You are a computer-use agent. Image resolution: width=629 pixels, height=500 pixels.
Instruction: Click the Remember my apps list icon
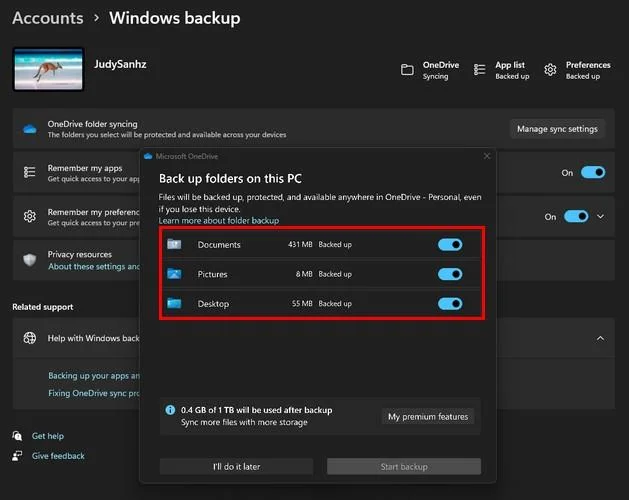pyautogui.click(x=30, y=172)
